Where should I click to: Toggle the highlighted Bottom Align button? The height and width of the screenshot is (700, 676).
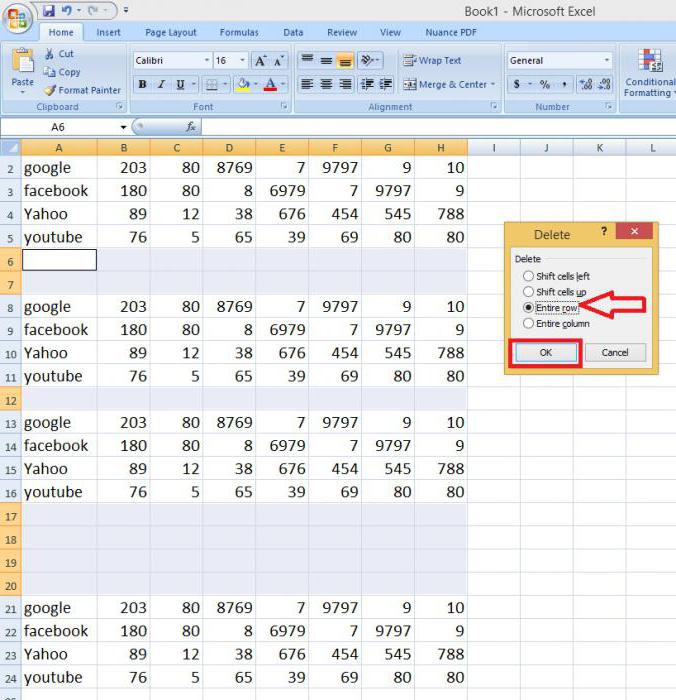point(345,60)
